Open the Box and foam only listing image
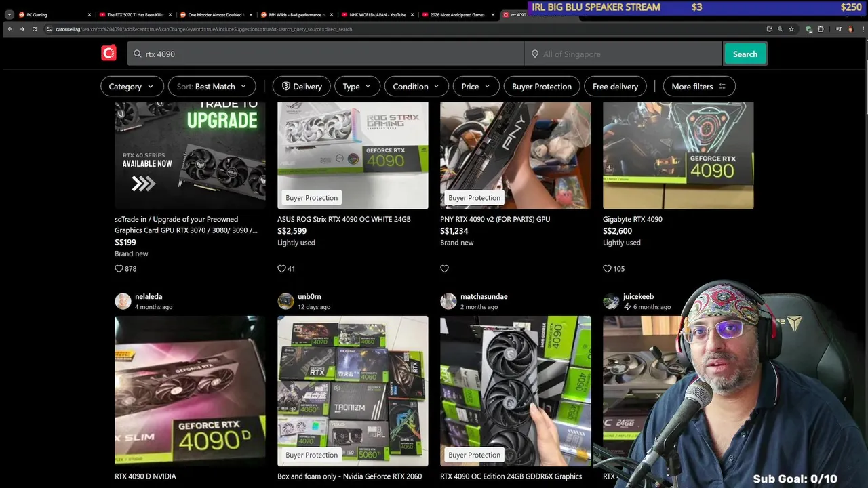The image size is (868, 488). coord(353,390)
